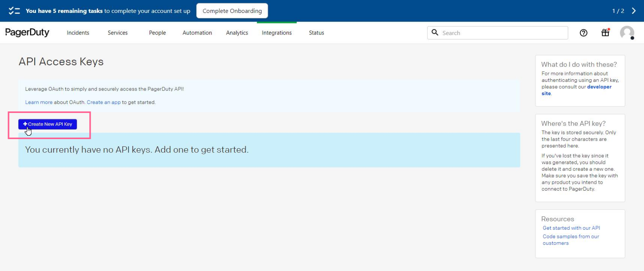Click the search magnifier icon

(435, 33)
